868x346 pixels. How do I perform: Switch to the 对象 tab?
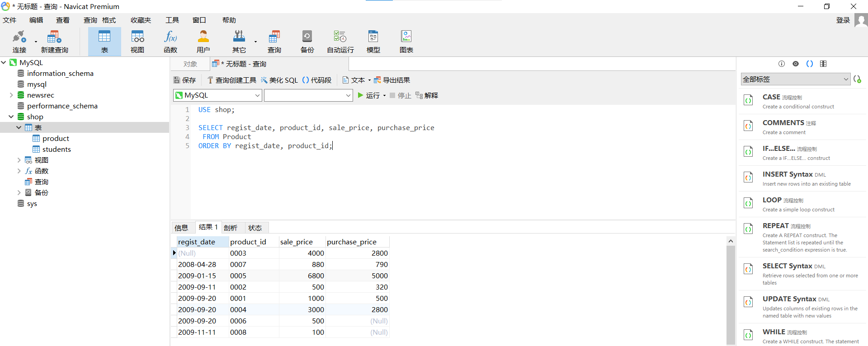[190, 64]
